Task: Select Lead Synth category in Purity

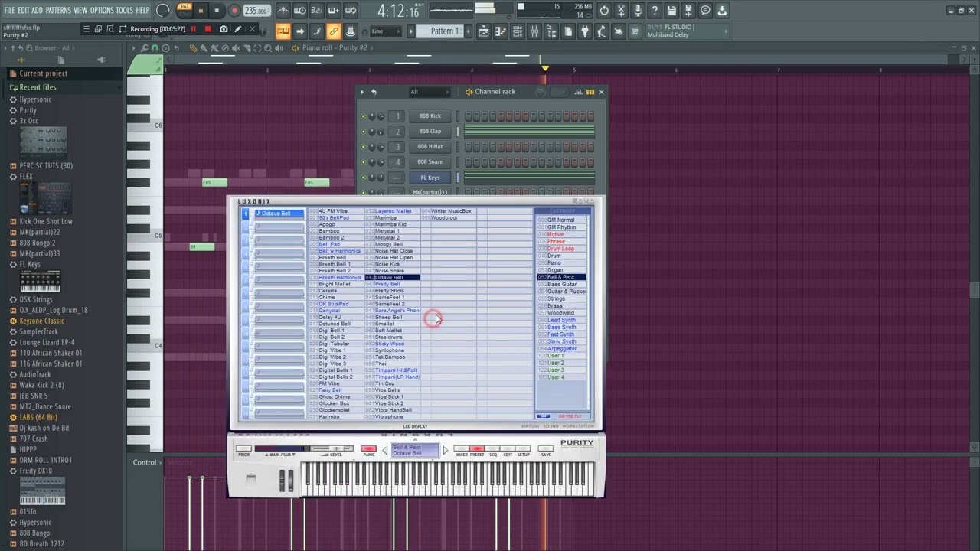Action: pos(561,320)
